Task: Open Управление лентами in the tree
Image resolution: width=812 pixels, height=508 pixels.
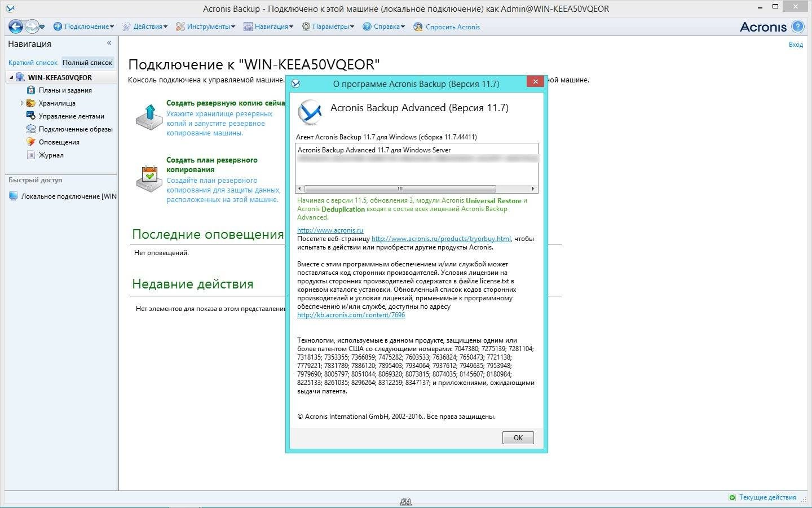Action: tap(71, 116)
